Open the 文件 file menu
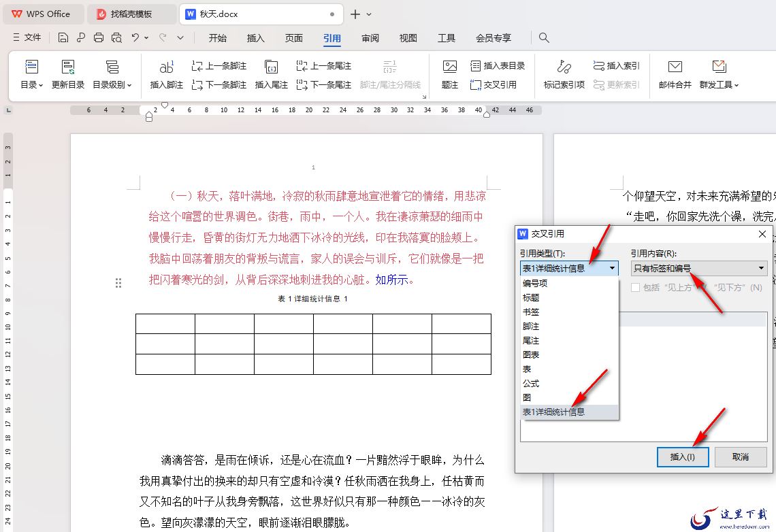This screenshot has height=532, width=776. [27, 37]
